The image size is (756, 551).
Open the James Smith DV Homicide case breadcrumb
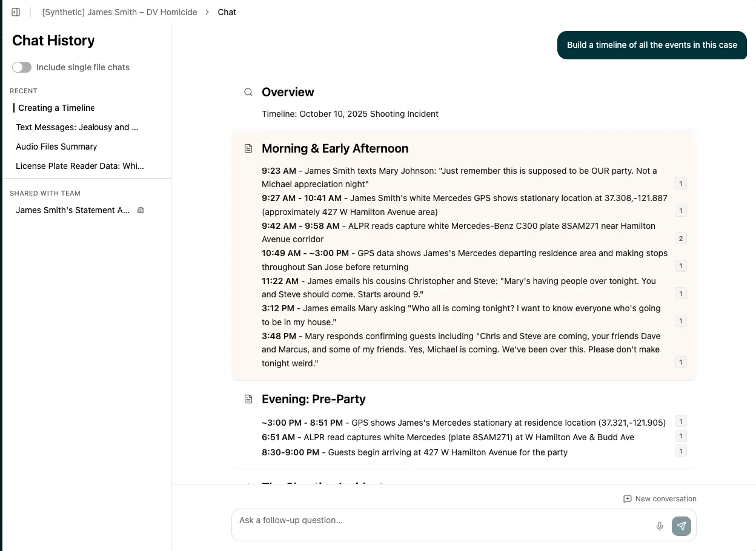pos(119,12)
